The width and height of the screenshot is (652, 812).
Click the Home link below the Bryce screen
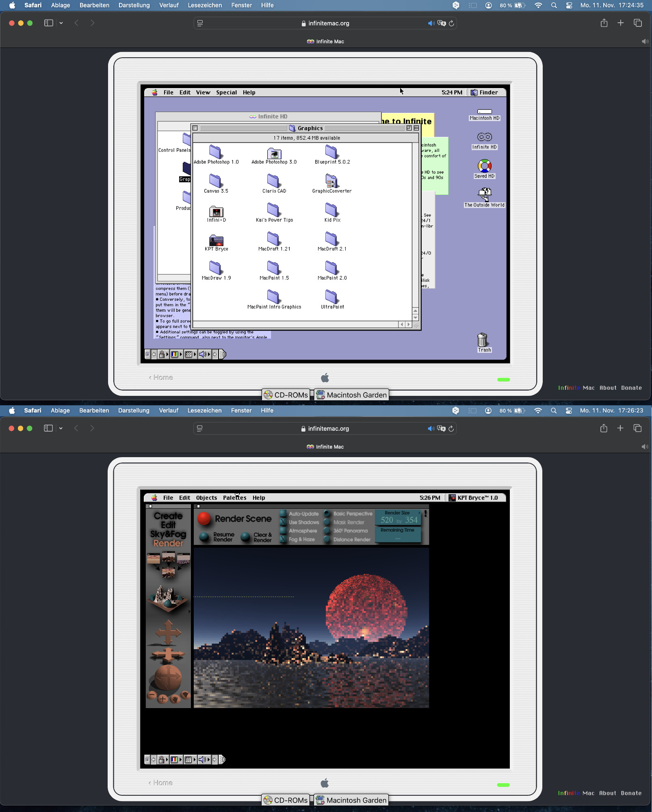click(x=160, y=782)
